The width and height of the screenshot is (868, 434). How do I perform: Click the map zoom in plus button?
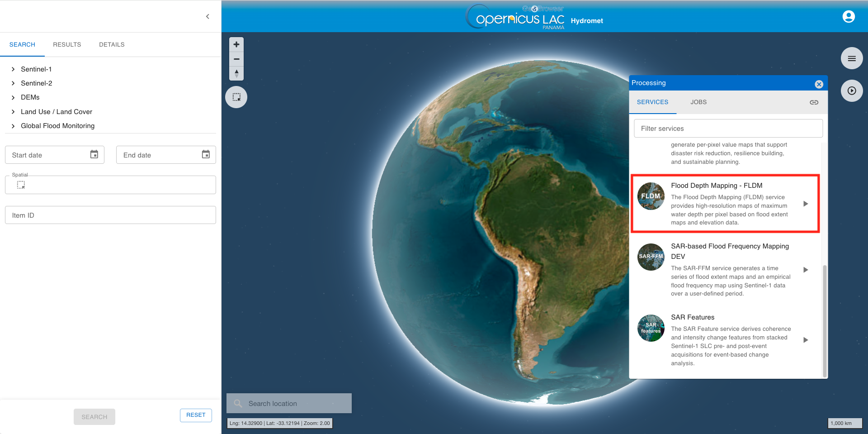[x=236, y=44]
